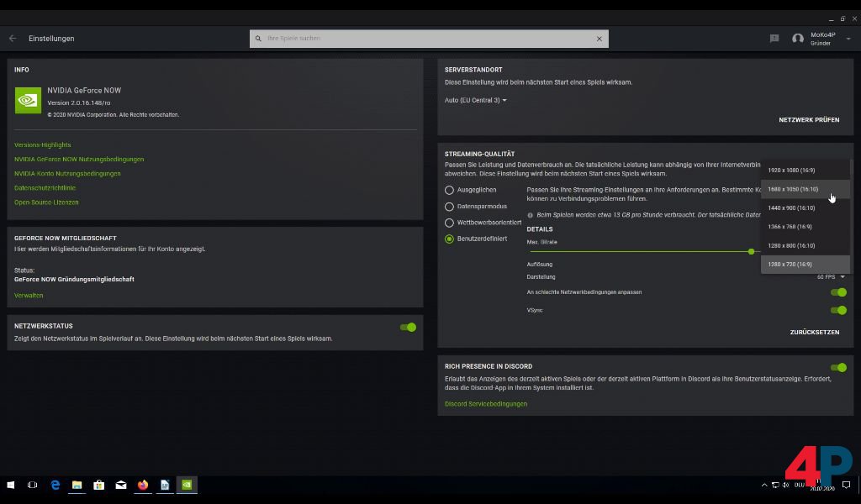
Task: Open the Auto (EU Central 3) server dropdown
Action: (474, 98)
